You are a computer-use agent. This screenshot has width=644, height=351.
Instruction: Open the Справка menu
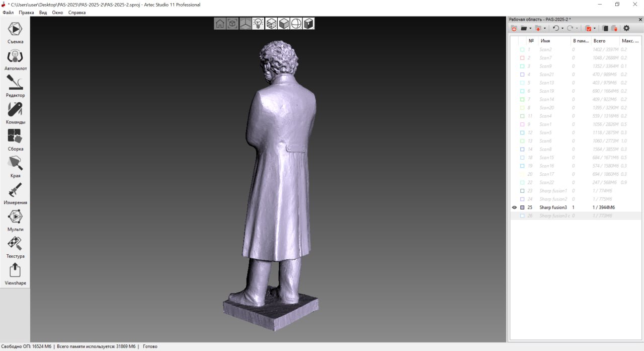tap(77, 13)
